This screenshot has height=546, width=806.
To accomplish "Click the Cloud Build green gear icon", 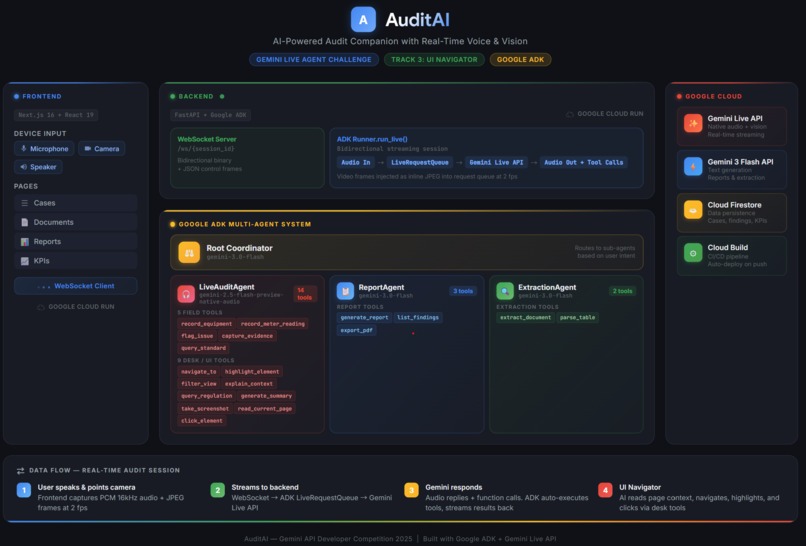I will tap(693, 253).
